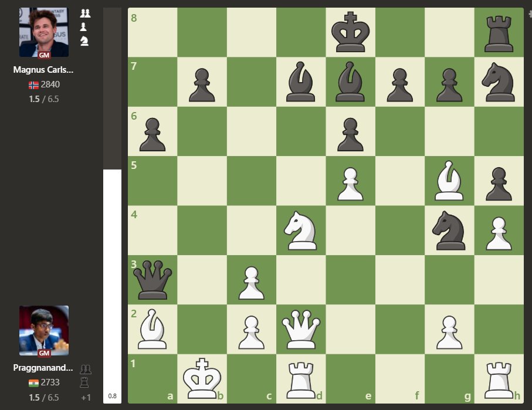
Task: Select the white pawn on c2
Action: coord(252,332)
